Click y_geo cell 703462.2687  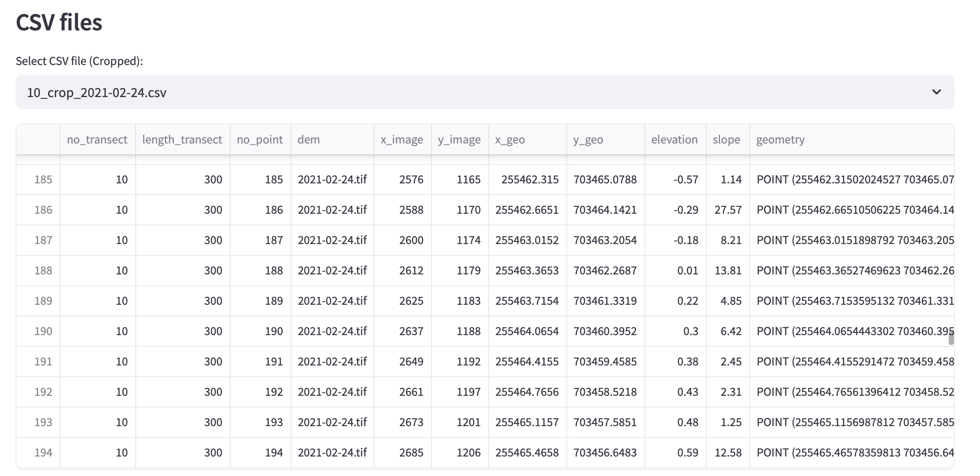[606, 271]
